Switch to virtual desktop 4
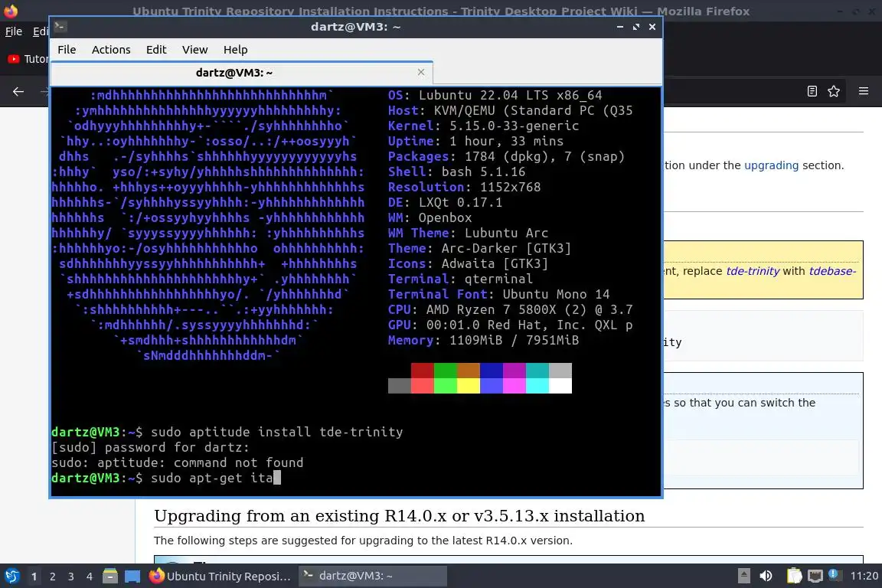The image size is (882, 588). (x=90, y=577)
